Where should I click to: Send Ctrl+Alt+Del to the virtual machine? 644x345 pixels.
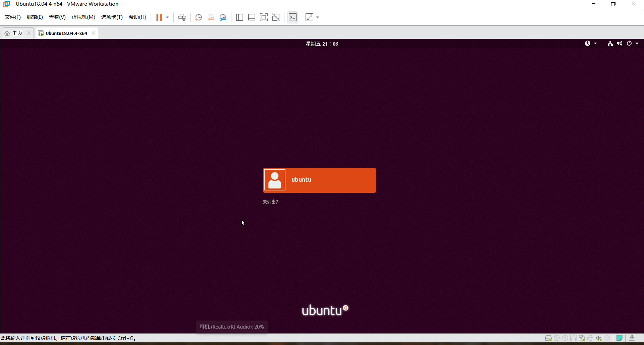(x=182, y=17)
